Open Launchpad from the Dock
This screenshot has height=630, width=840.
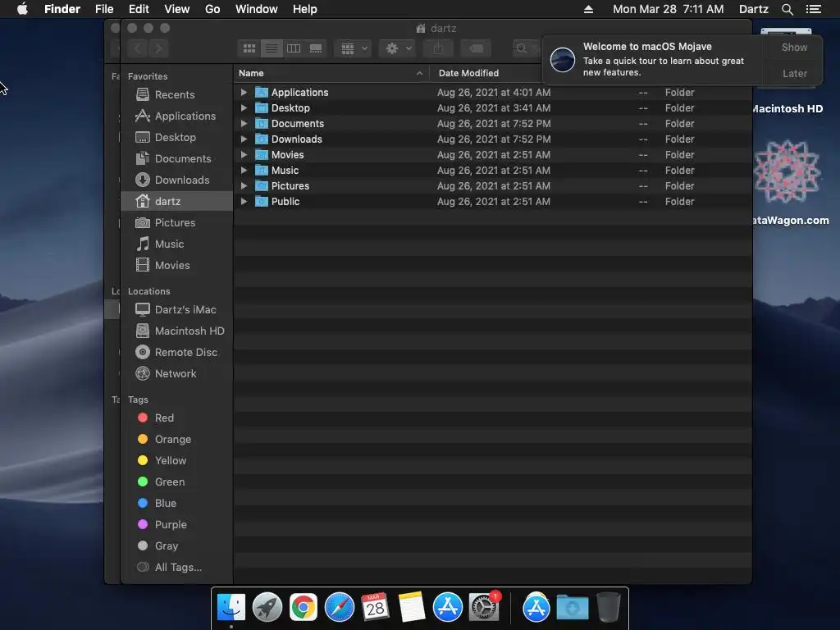(x=267, y=608)
